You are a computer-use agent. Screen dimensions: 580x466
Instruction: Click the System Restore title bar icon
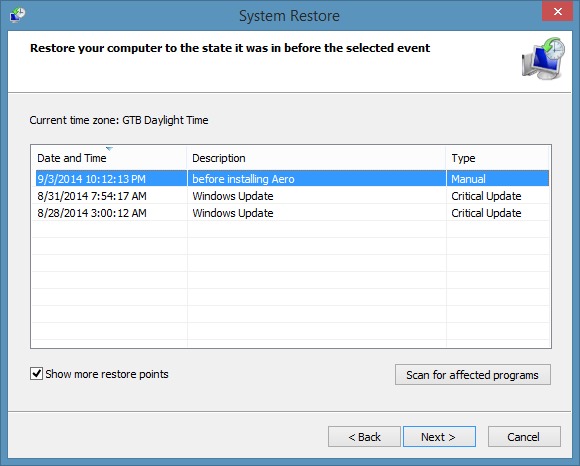pos(17,15)
